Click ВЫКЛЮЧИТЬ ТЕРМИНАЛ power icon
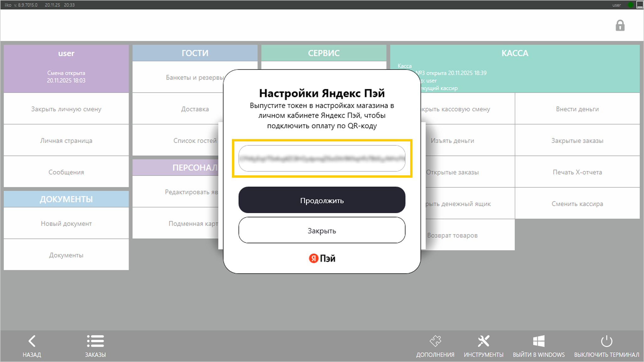The width and height of the screenshot is (644, 362). click(607, 341)
